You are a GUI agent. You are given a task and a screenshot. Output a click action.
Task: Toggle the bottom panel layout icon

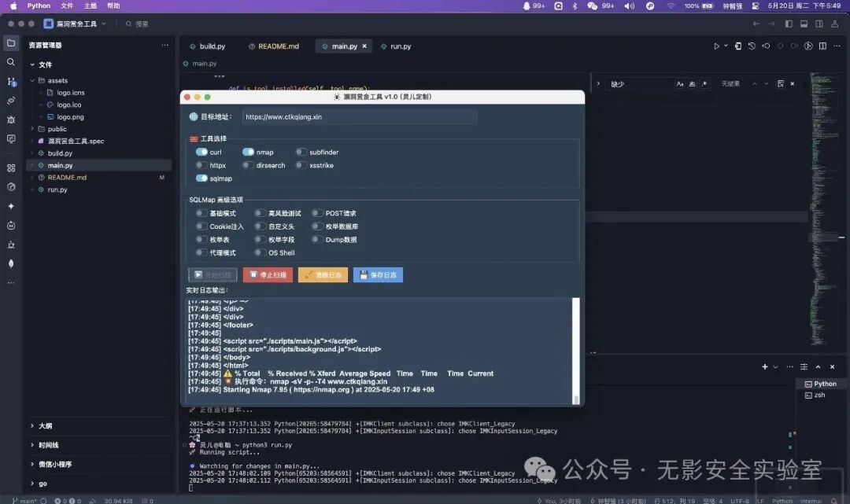tap(804, 24)
